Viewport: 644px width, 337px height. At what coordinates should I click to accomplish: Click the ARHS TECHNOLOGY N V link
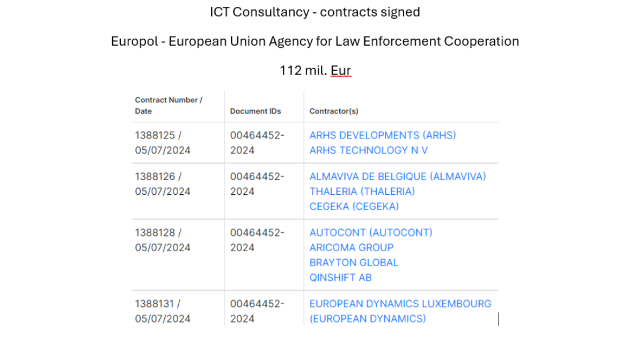tap(369, 150)
